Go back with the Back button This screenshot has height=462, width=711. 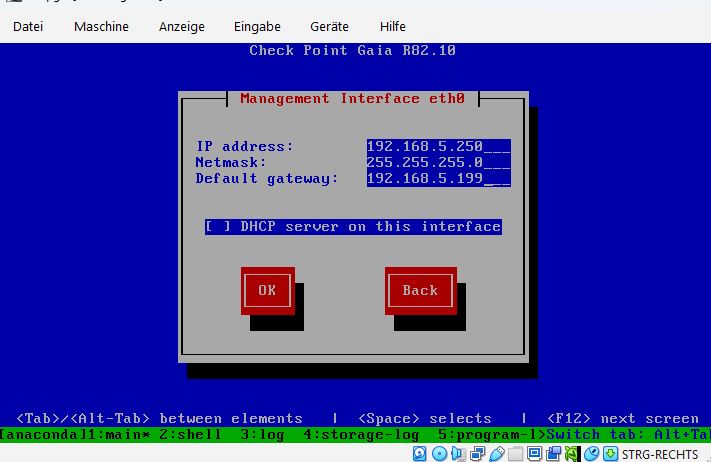point(420,290)
